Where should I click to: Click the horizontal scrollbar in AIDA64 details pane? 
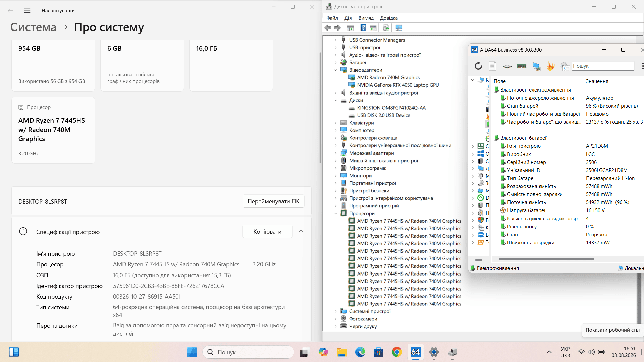546,259
